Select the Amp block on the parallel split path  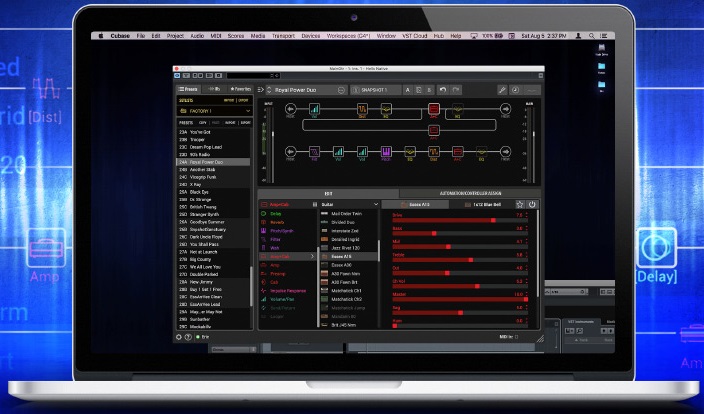tap(434, 130)
